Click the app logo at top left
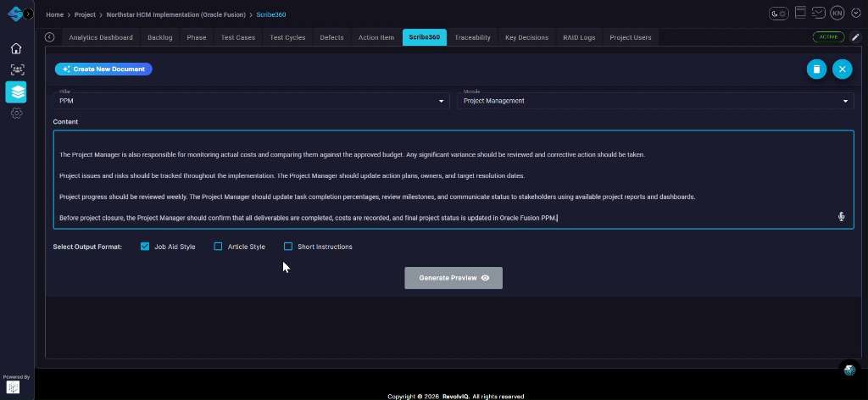Image resolution: width=868 pixels, height=400 pixels. [x=14, y=14]
